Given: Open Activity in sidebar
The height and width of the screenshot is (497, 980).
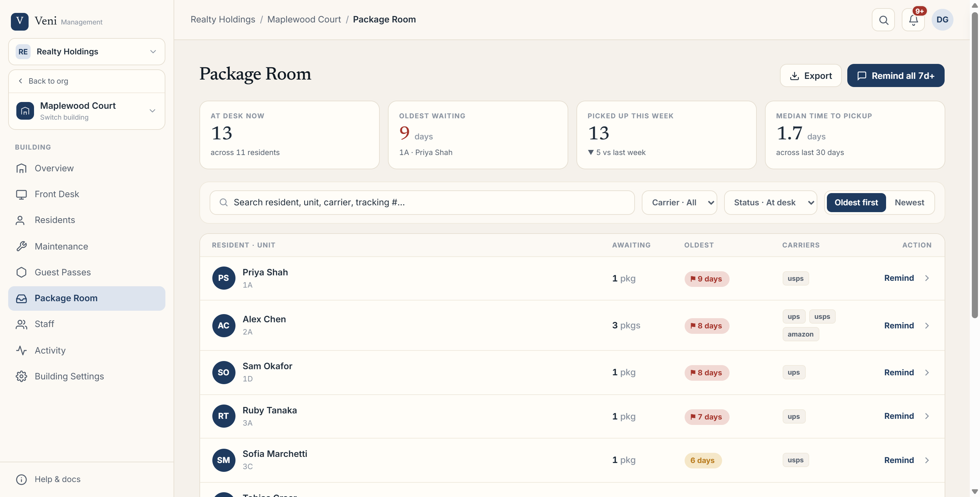Looking at the screenshot, I should (87, 350).
